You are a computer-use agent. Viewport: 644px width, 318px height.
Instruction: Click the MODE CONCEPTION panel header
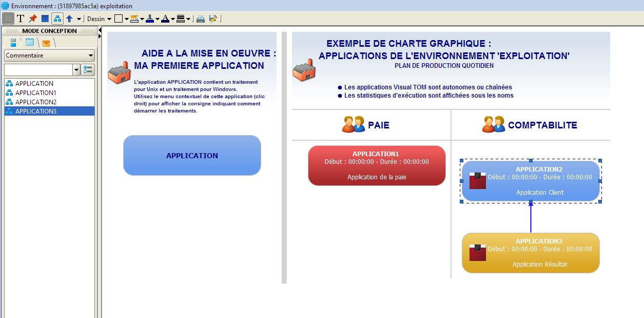(49, 31)
